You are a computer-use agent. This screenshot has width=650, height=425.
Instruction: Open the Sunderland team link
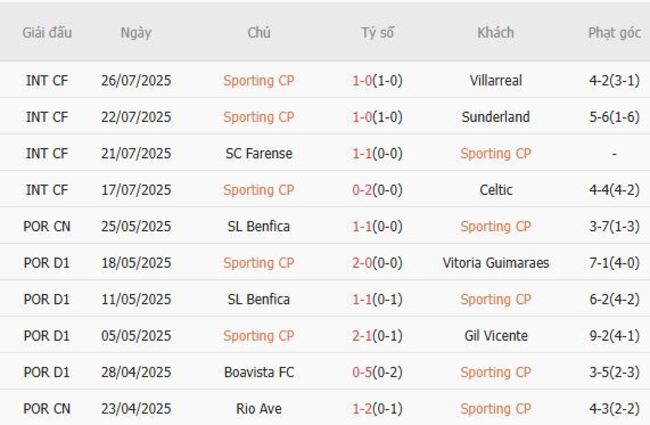point(495,117)
